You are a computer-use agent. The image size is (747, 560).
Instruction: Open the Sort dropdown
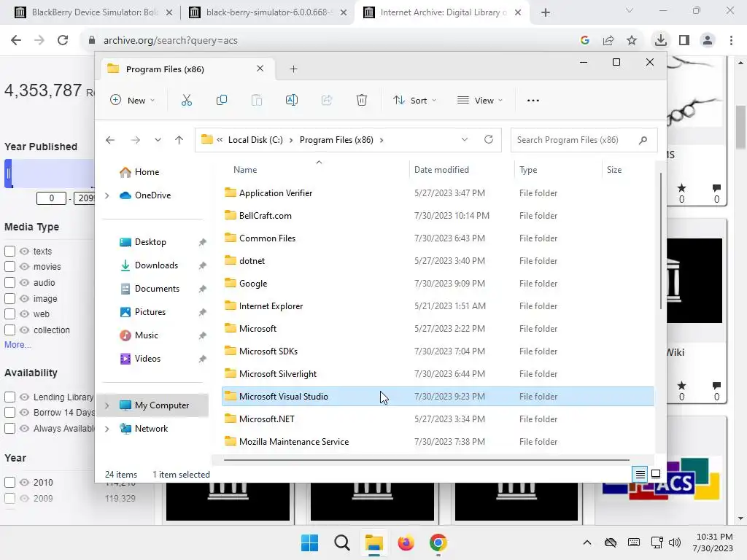click(x=414, y=101)
